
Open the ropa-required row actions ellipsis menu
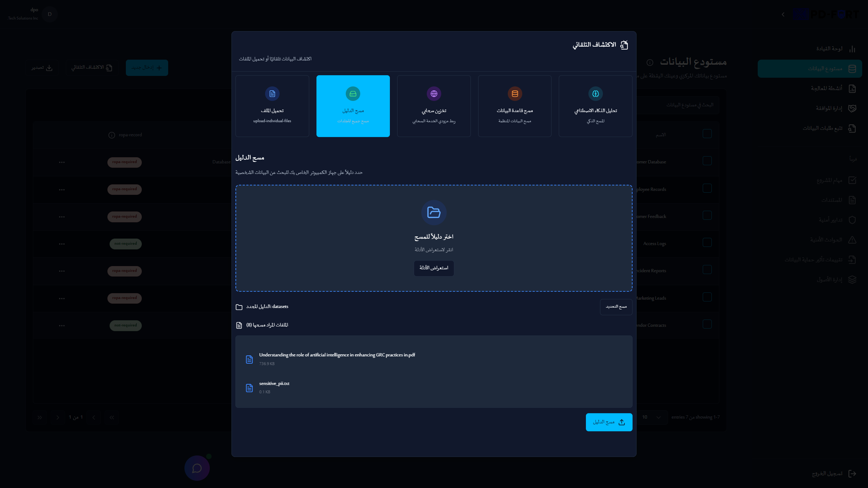point(62,162)
